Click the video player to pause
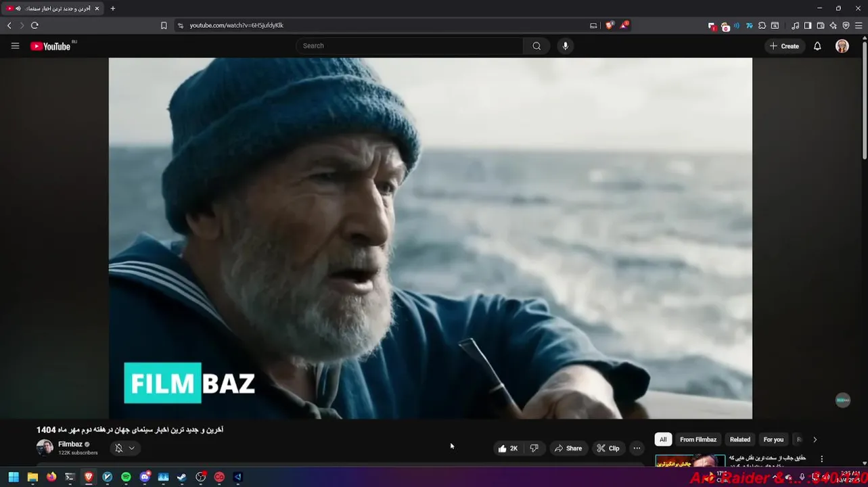Image resolution: width=868 pixels, height=487 pixels. point(430,238)
